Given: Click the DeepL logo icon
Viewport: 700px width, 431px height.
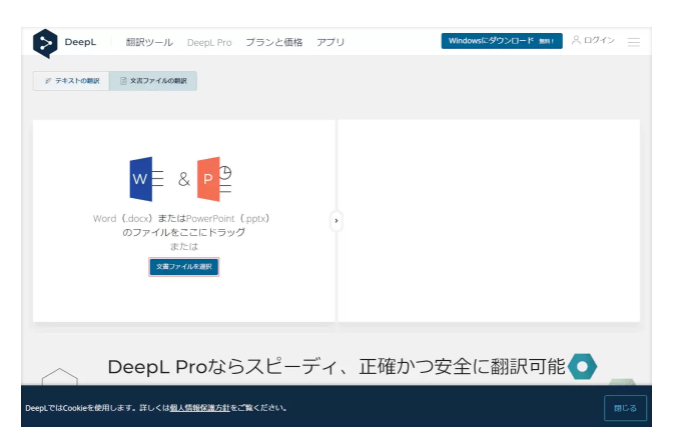Looking at the screenshot, I should coord(46,43).
